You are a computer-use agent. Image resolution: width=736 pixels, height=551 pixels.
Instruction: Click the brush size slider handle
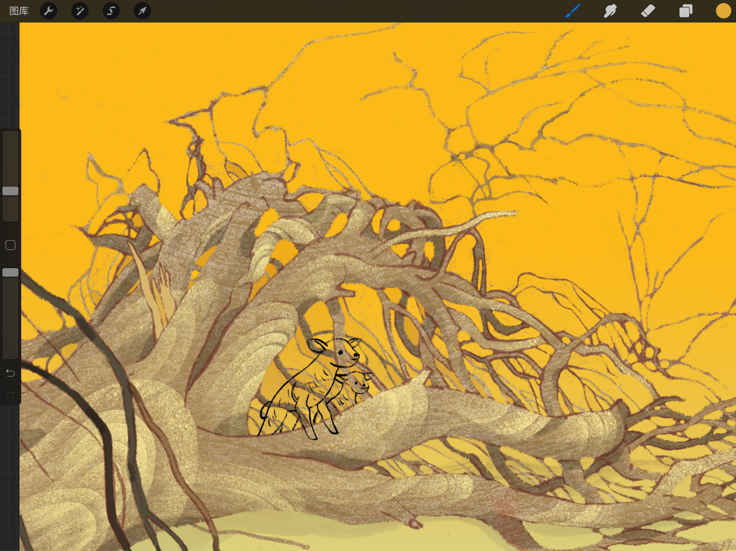click(10, 191)
